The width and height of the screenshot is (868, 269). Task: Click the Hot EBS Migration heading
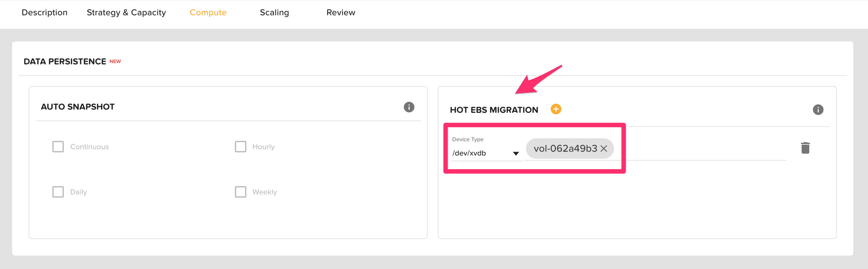coord(494,110)
